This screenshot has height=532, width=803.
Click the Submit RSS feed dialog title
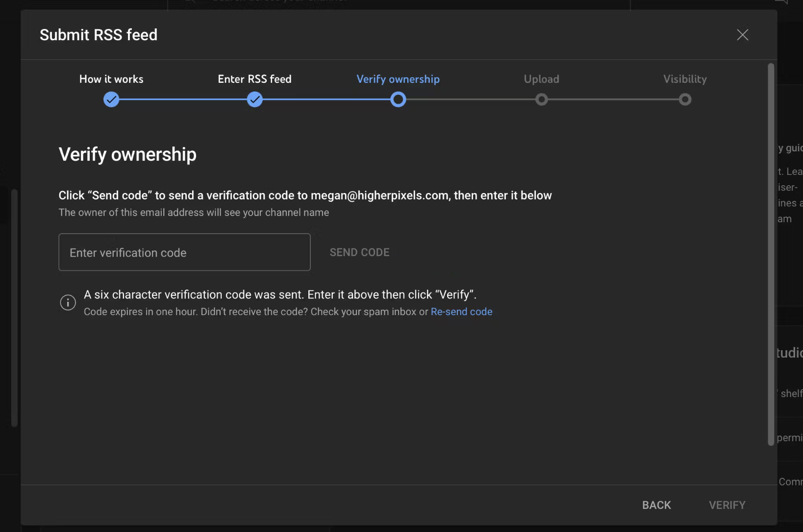pos(99,35)
